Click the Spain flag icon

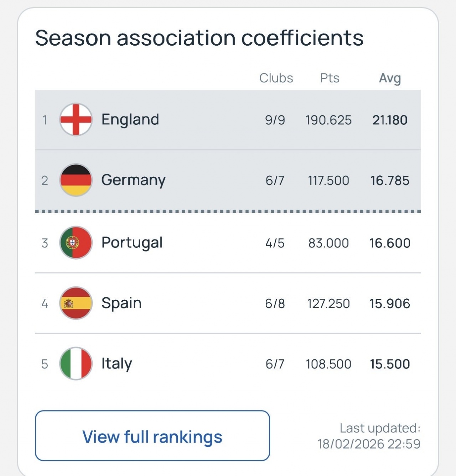pos(76,303)
